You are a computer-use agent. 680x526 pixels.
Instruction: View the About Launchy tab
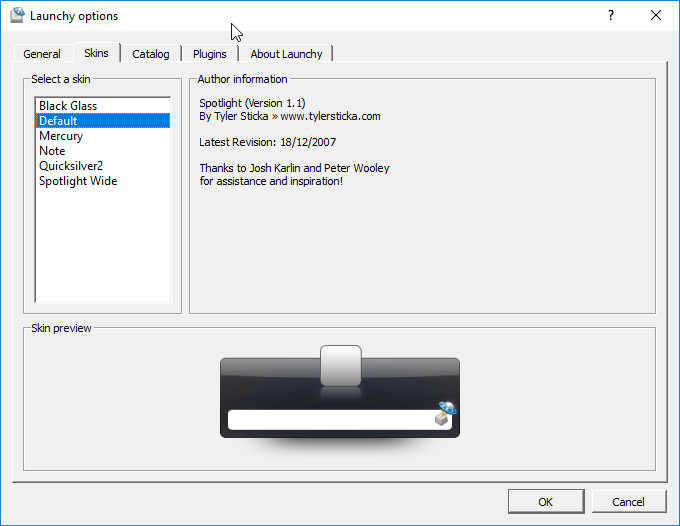point(286,54)
